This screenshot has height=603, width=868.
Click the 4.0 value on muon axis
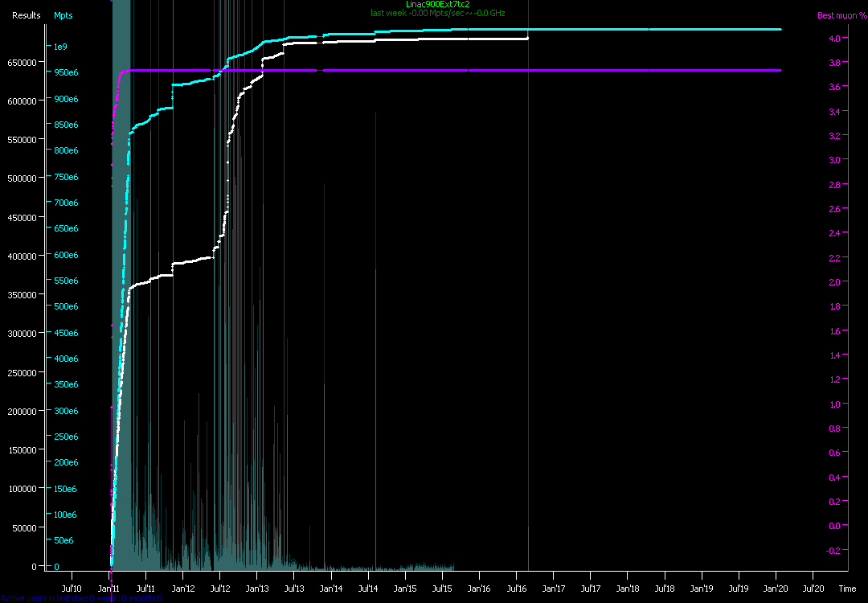[834, 39]
